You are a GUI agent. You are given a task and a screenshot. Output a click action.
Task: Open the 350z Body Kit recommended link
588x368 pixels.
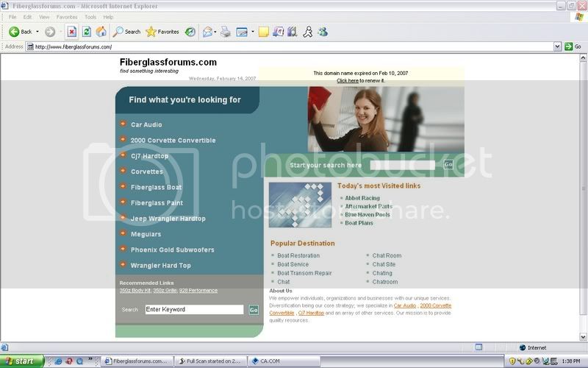click(x=135, y=291)
